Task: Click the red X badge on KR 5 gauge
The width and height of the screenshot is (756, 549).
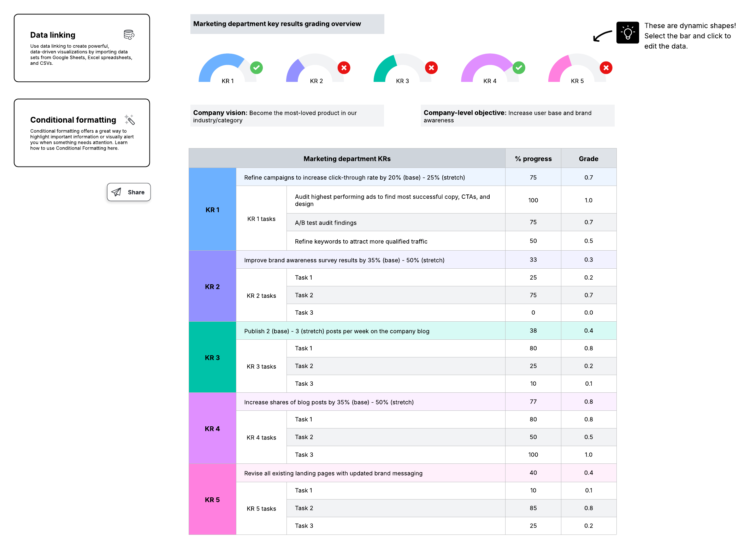Action: tap(606, 67)
